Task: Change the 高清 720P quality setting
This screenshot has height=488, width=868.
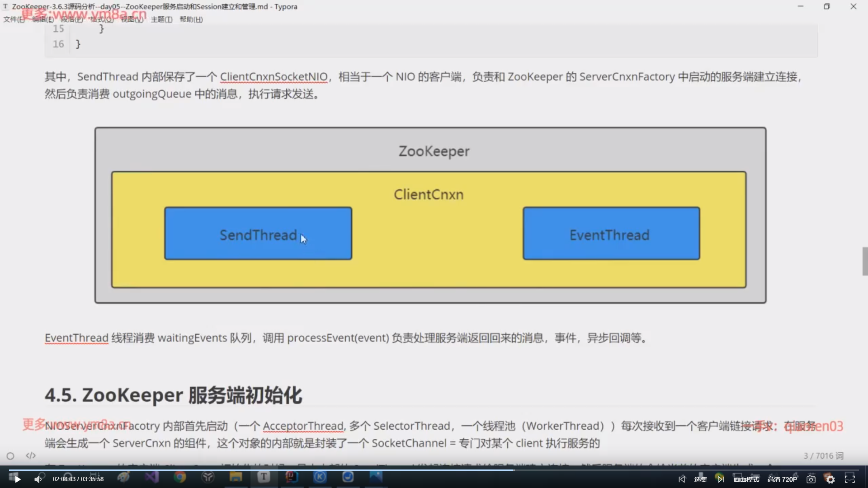Action: (x=782, y=479)
